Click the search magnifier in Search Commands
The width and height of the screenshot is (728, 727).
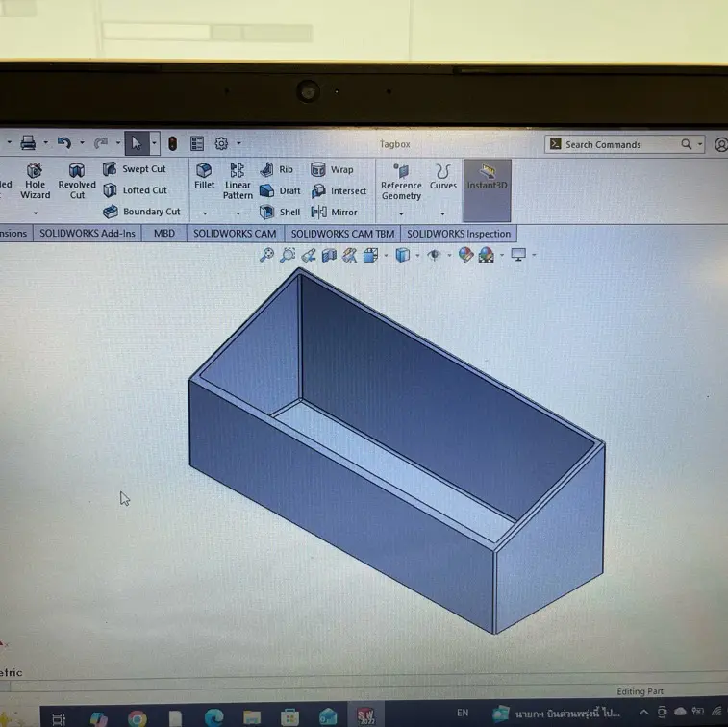(687, 144)
